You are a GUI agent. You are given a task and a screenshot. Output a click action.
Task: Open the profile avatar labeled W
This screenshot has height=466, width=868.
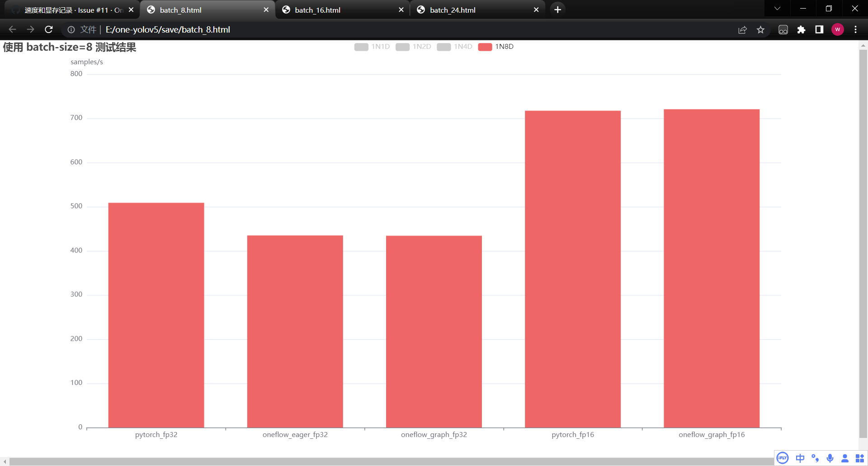[838, 29]
